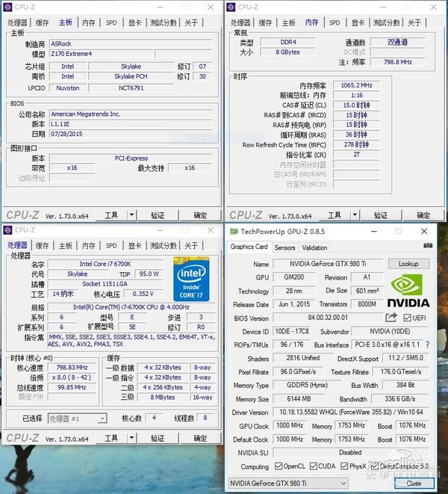Click American Megatrends Inc. company field
Viewport: 448px width, 494px height.
pyautogui.click(x=131, y=114)
